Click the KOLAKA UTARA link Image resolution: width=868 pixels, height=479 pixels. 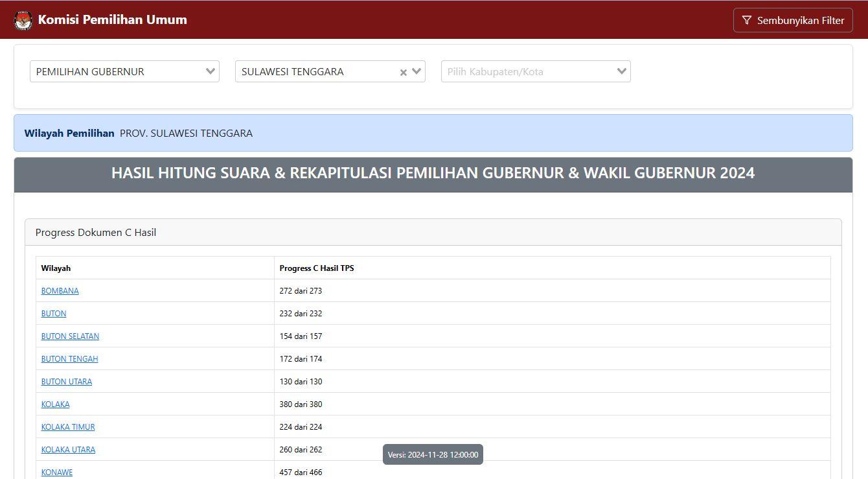click(68, 450)
